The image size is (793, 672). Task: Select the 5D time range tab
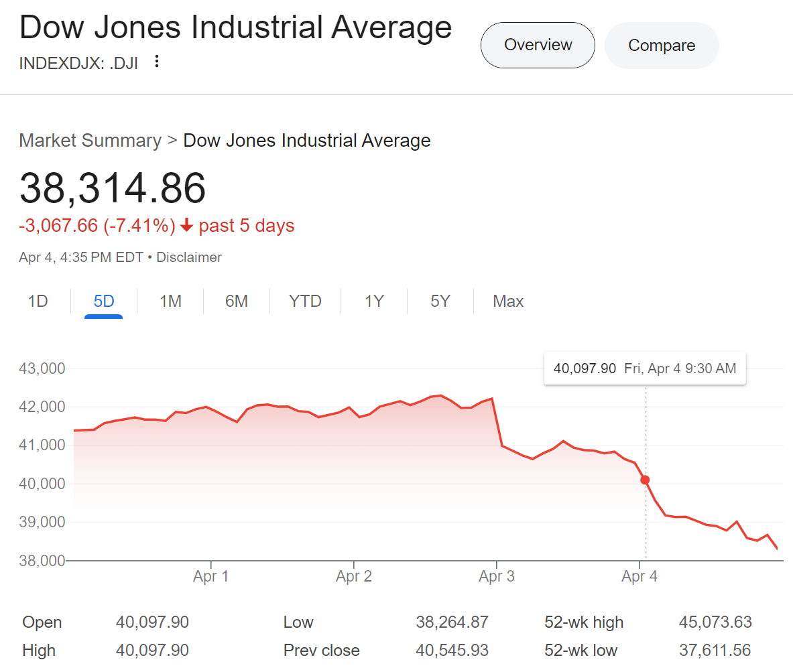click(104, 301)
